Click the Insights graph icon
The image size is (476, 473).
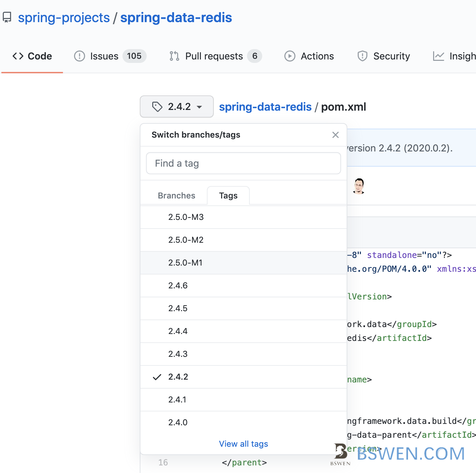point(438,56)
